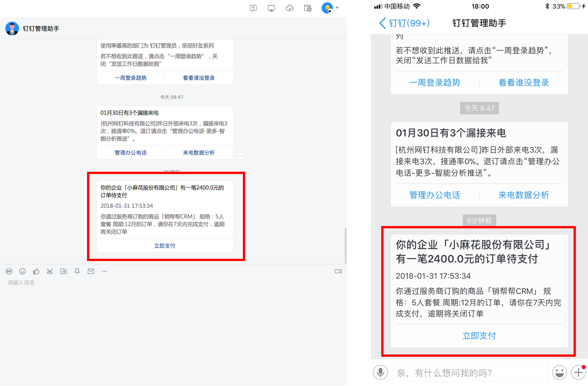Viewport: 588px width, 386px height.
Task: Click the 钉钉管理助手 avatar in the desktop header
Action: (x=12, y=28)
